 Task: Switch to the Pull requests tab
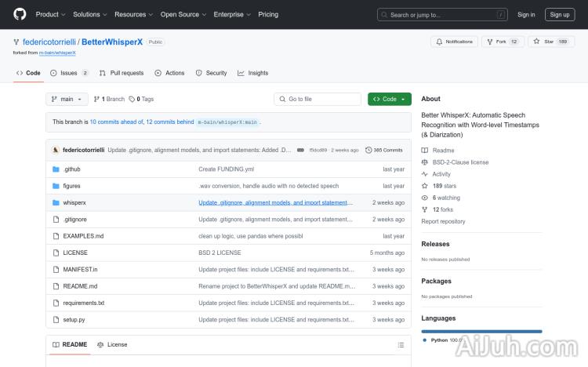click(122, 73)
